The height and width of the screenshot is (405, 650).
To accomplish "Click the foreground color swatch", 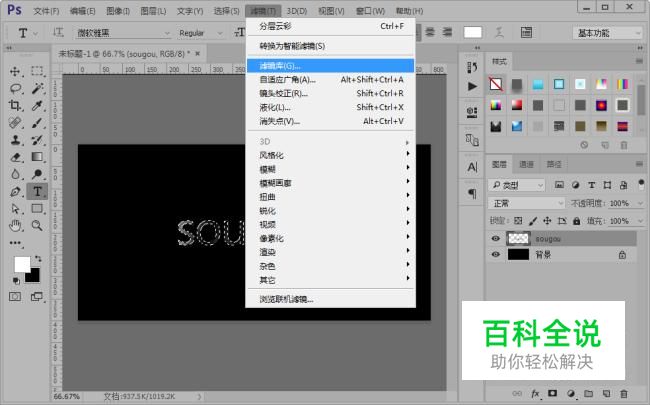I will tap(22, 264).
